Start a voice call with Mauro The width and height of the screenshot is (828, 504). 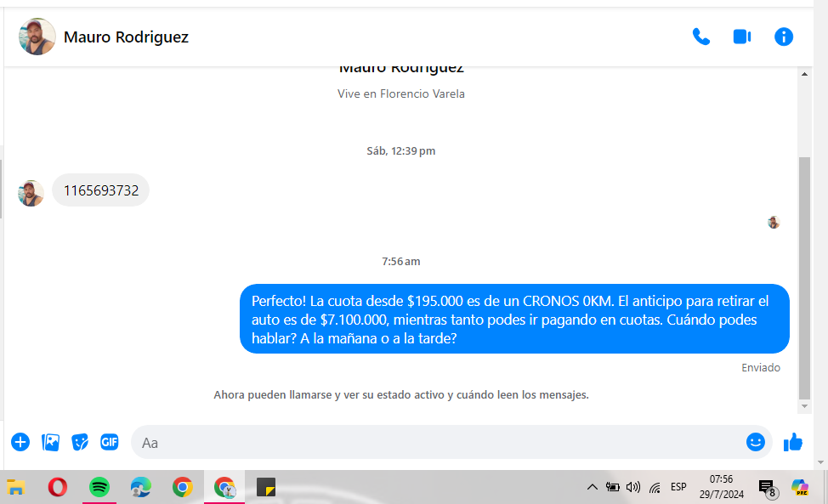(x=700, y=37)
